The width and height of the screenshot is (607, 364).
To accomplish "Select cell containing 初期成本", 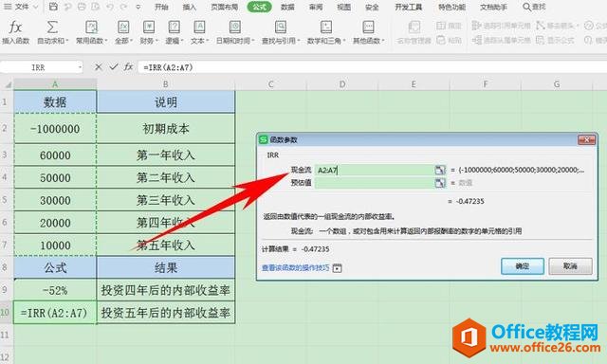I will (x=166, y=128).
